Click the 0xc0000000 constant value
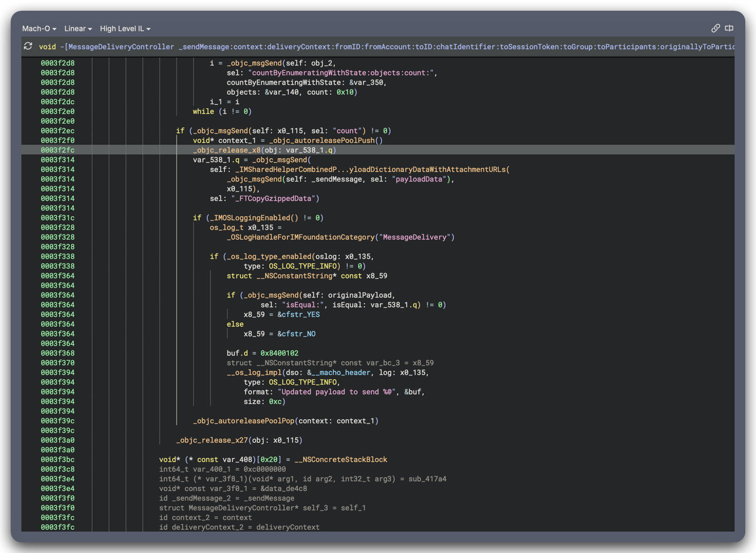This screenshot has height=553, width=756. (265, 469)
